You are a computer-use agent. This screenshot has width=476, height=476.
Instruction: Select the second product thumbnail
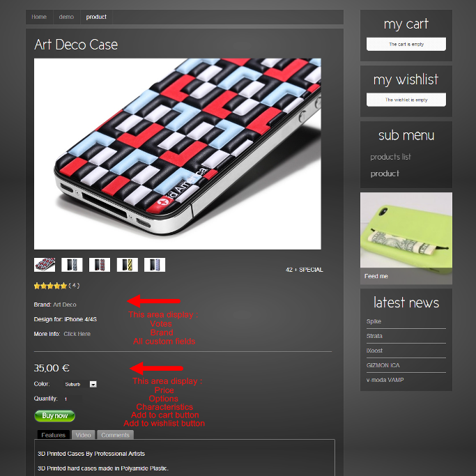72,265
